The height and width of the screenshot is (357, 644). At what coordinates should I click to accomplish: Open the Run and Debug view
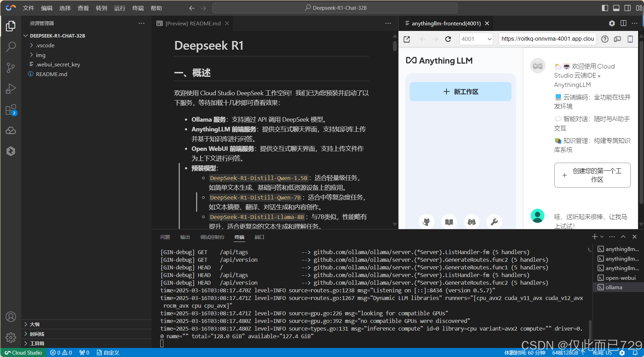coord(11,89)
